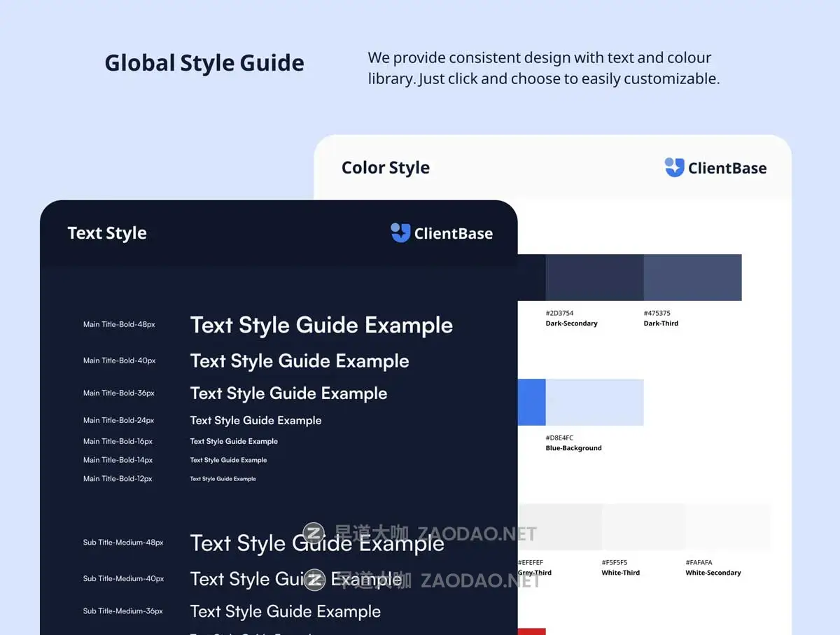Select the Dark-Secondary #2D3754 color swatch
The image size is (840, 635).
(x=594, y=277)
